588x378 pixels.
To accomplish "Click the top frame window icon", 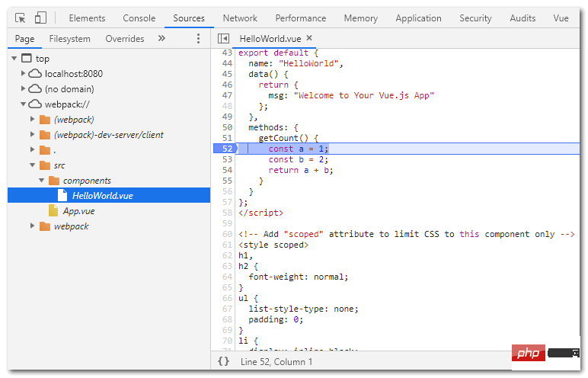I will tap(27, 58).
